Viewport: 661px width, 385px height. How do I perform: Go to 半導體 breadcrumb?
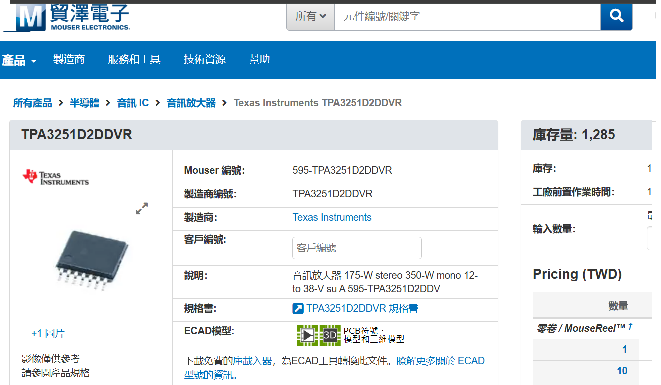coord(84,103)
